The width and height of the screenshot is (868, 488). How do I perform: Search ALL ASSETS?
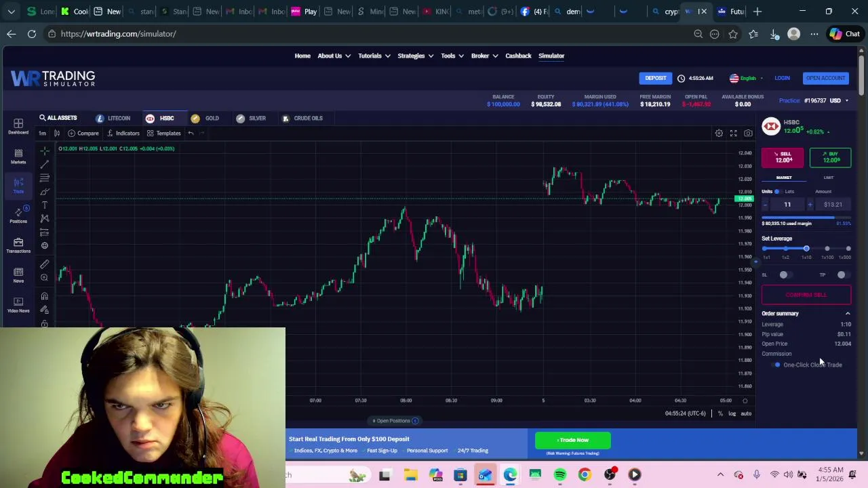click(x=58, y=118)
